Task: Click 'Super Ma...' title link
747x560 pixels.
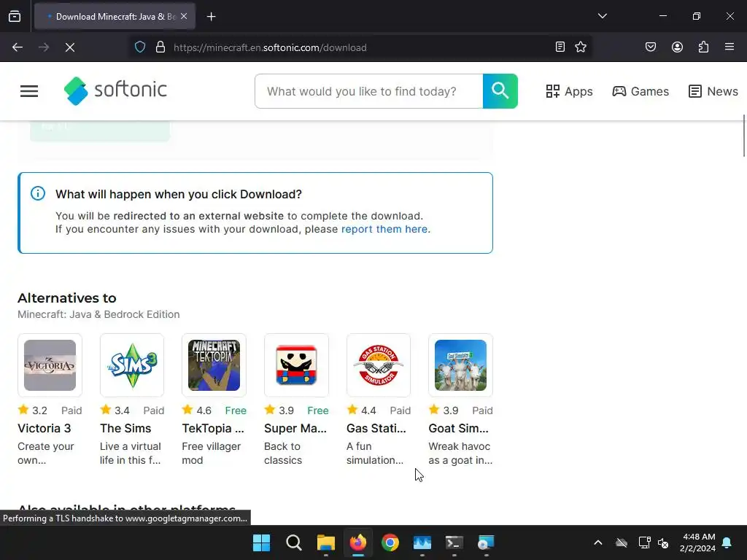Action: (295, 428)
